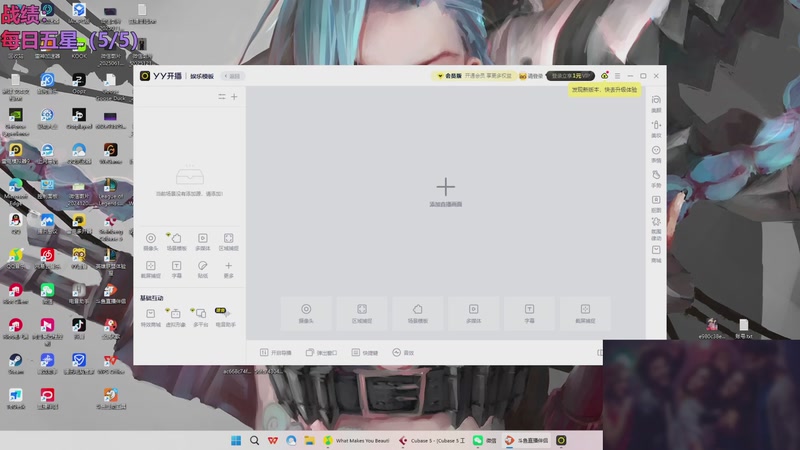The height and width of the screenshot is (450, 800).
Task: Add new scene with plus icon
Action: pos(234,96)
